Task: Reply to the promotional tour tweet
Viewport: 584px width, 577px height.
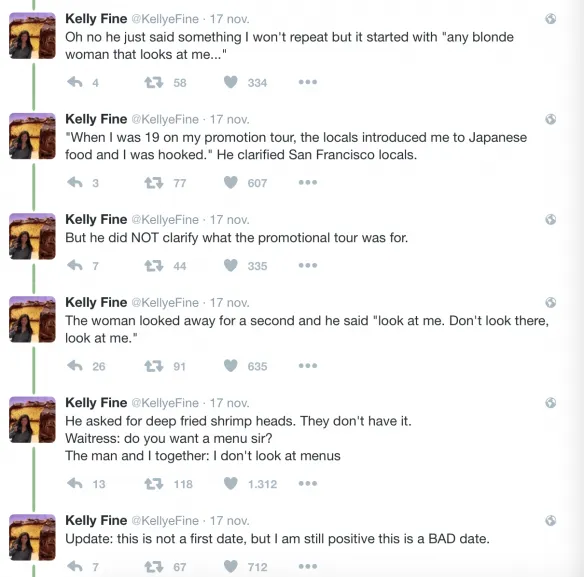Action: 75,265
